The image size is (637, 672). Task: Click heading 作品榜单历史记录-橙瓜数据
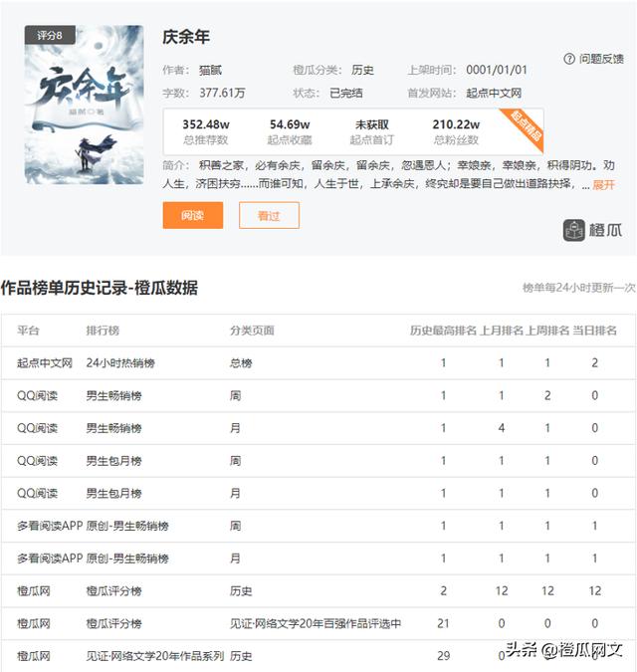tap(100, 288)
